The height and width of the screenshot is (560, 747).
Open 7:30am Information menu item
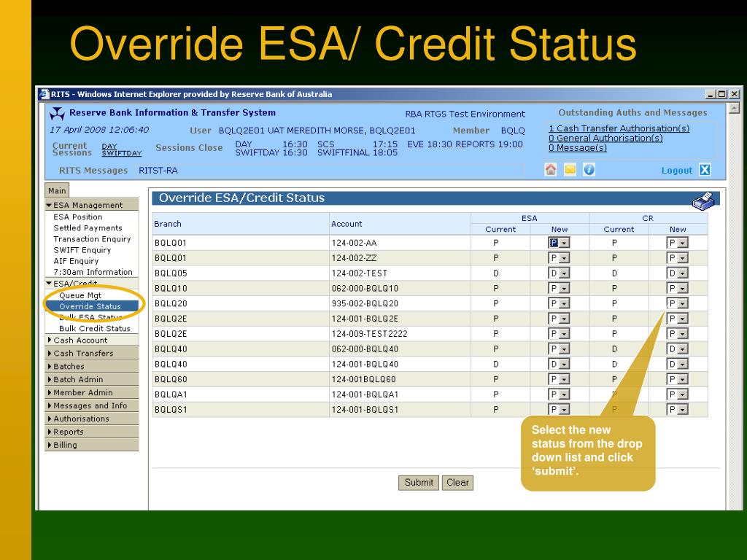(x=93, y=272)
